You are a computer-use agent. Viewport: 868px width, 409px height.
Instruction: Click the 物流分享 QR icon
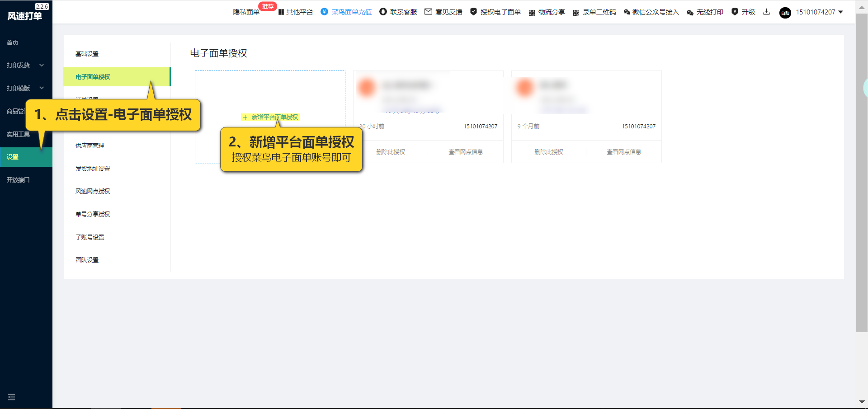pos(532,13)
